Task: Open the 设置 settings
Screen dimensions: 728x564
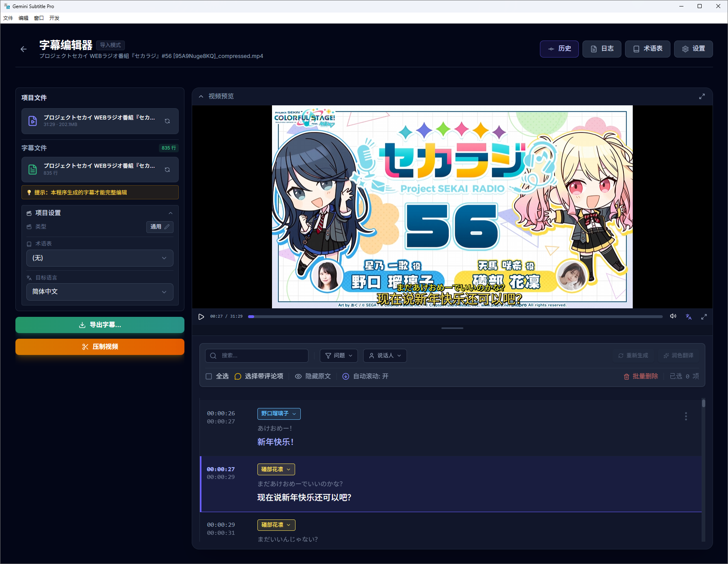Action: [693, 49]
